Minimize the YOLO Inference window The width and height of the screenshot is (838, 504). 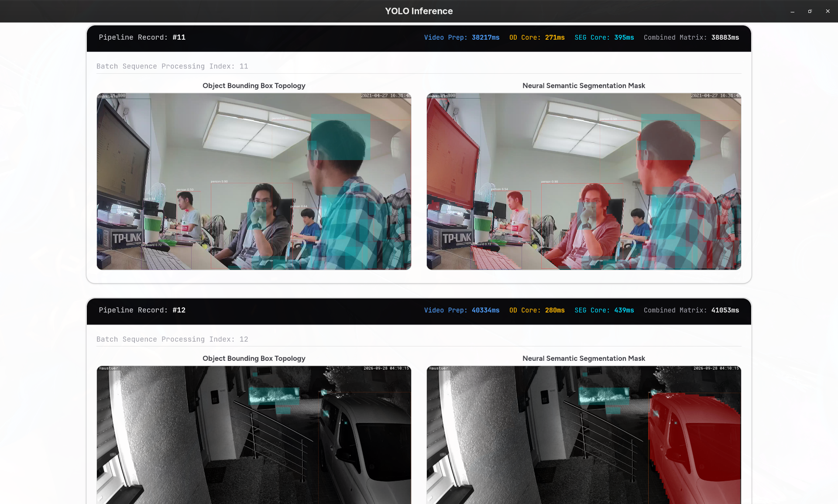(x=792, y=11)
